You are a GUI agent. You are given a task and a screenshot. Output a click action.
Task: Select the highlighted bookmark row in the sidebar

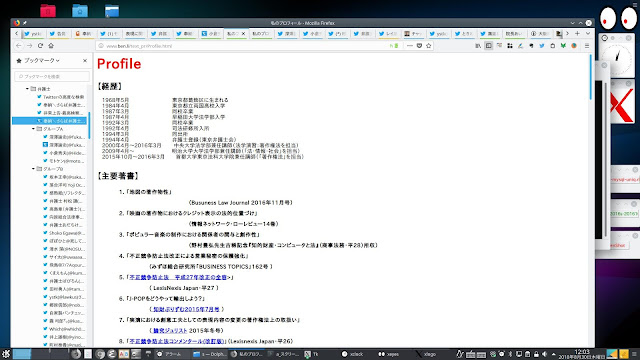point(49,121)
